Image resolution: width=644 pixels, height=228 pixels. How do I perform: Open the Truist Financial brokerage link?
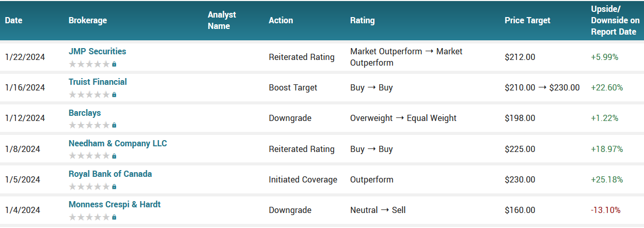[98, 82]
